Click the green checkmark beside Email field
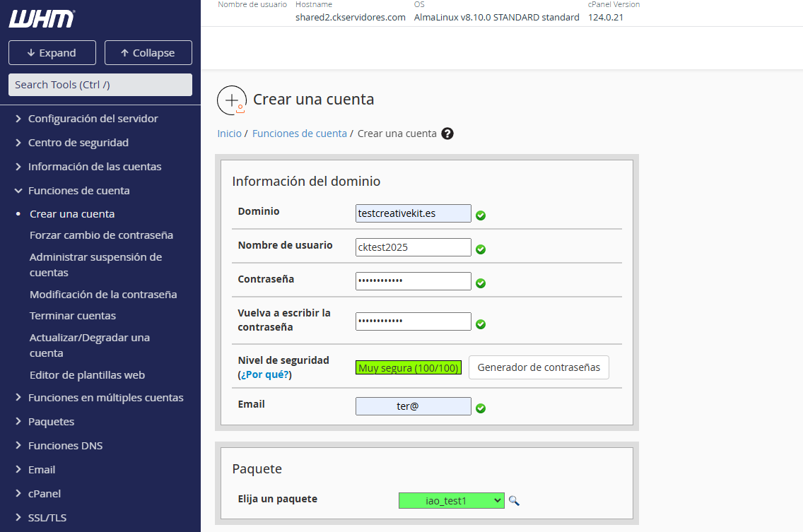The image size is (803, 532). point(481,408)
